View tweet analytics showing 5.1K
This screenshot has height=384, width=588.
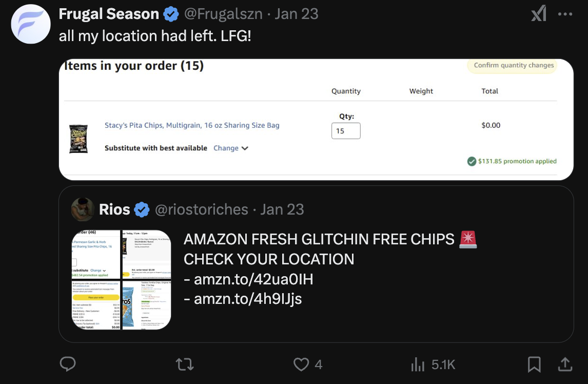point(433,364)
